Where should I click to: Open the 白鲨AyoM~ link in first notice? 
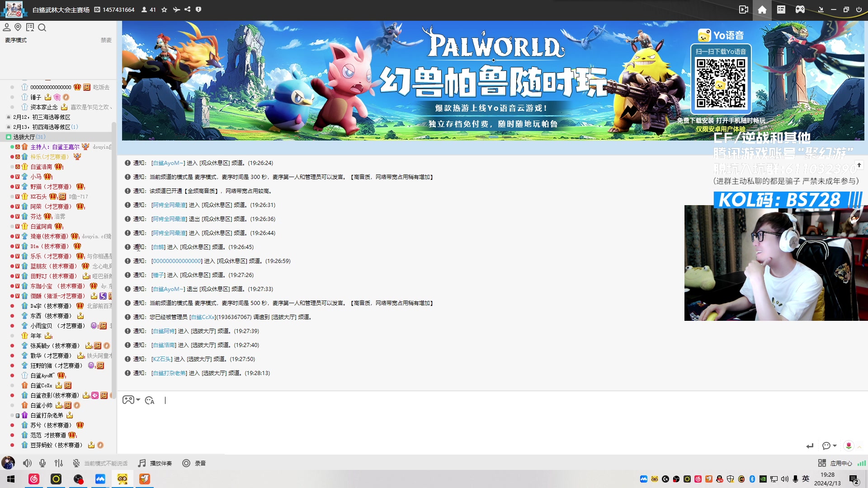168,163
